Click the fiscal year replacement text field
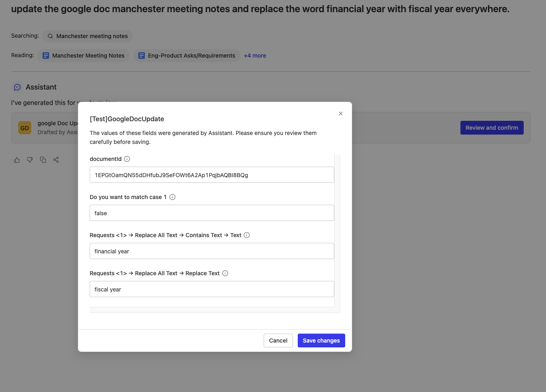 click(212, 289)
